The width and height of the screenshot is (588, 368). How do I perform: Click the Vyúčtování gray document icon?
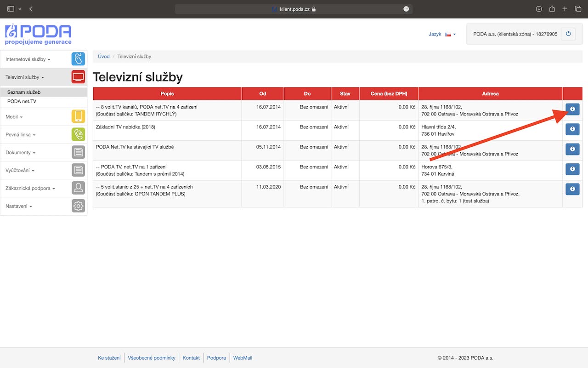coord(78,170)
